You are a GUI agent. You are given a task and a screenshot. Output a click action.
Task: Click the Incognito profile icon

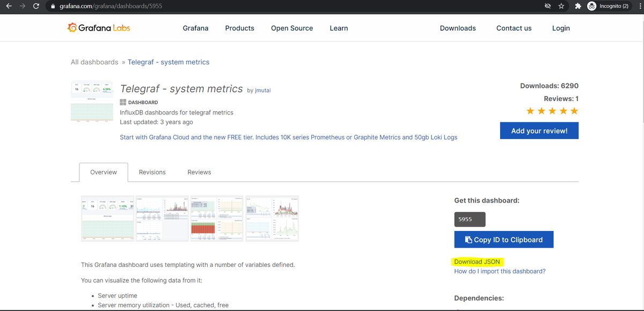click(591, 6)
